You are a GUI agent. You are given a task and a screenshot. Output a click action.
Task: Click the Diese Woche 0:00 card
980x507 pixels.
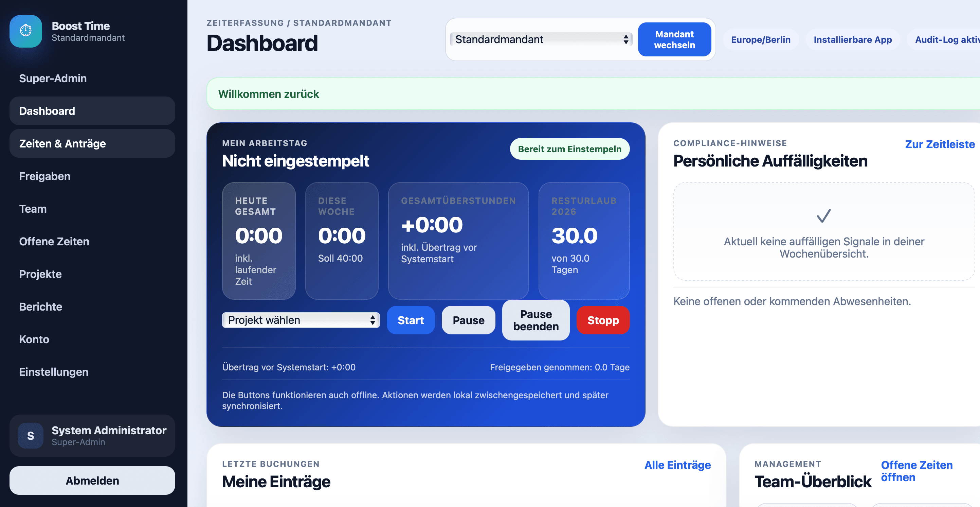pos(342,241)
